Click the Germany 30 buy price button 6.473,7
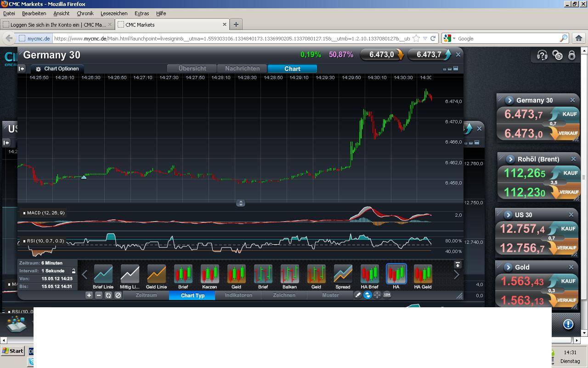 click(429, 55)
